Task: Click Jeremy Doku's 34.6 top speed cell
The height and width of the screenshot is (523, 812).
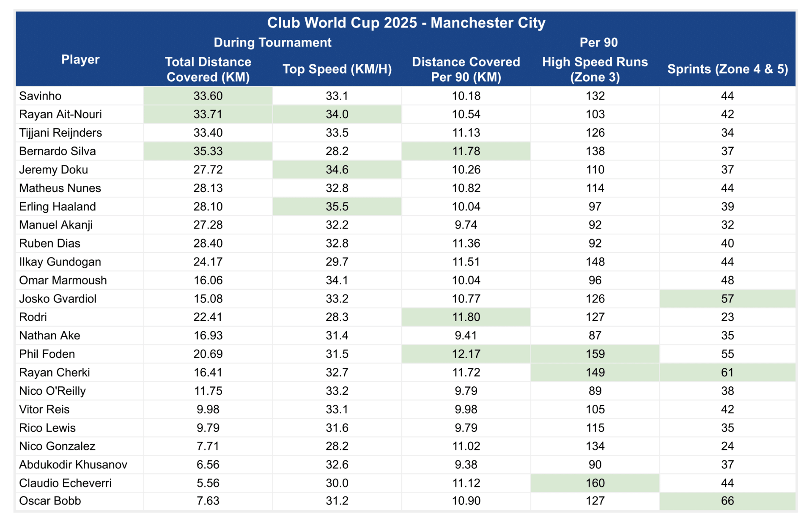Action: coord(337,170)
